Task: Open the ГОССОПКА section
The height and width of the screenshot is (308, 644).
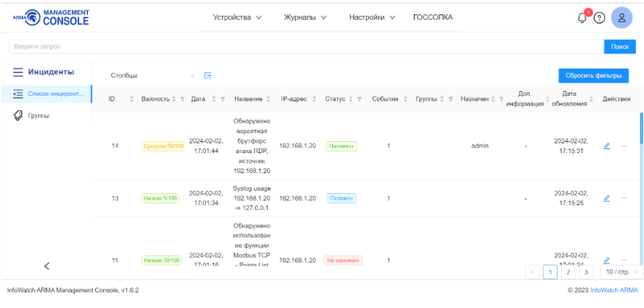Action: tap(433, 18)
